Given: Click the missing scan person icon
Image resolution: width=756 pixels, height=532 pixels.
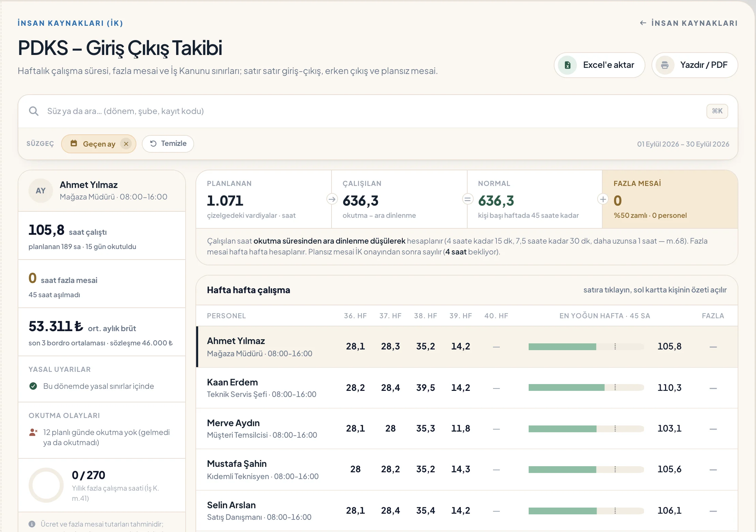Looking at the screenshot, I should [33, 432].
